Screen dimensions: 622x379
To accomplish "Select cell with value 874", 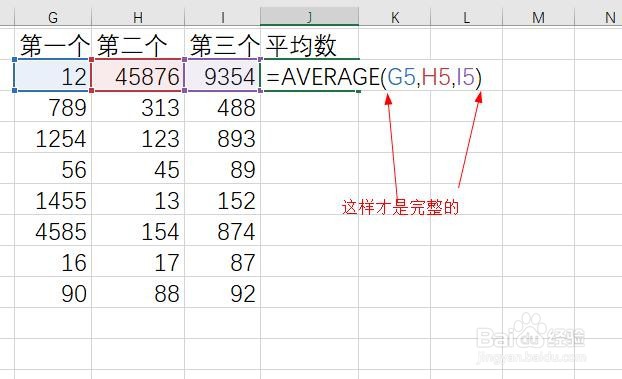I will coord(223,230).
